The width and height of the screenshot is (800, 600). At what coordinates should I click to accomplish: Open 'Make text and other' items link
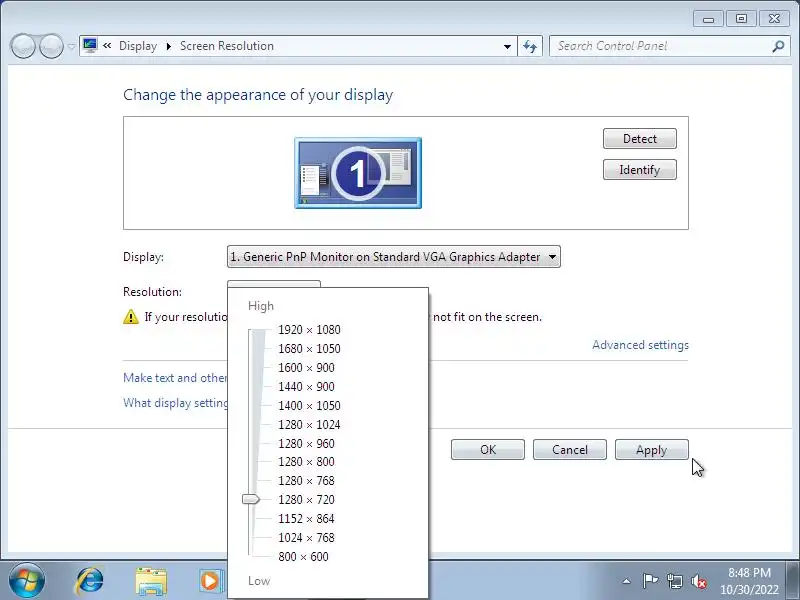click(x=175, y=378)
